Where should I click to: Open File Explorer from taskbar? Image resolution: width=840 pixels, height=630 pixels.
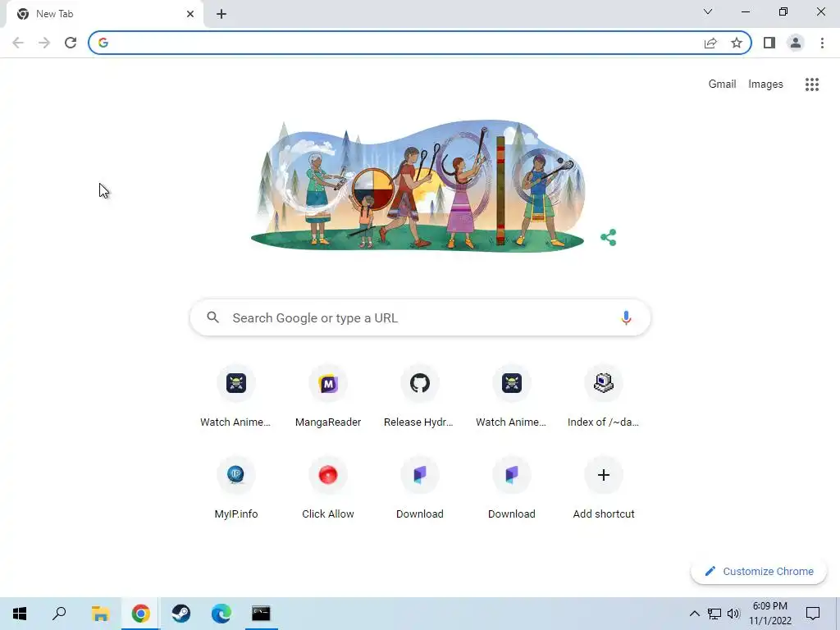point(100,614)
